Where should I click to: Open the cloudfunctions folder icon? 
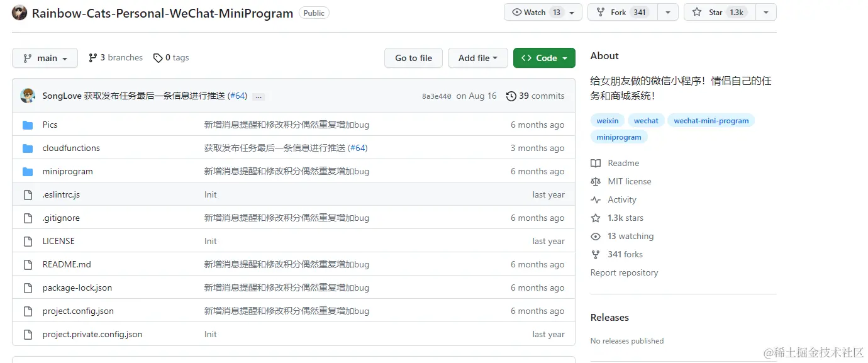(x=28, y=148)
